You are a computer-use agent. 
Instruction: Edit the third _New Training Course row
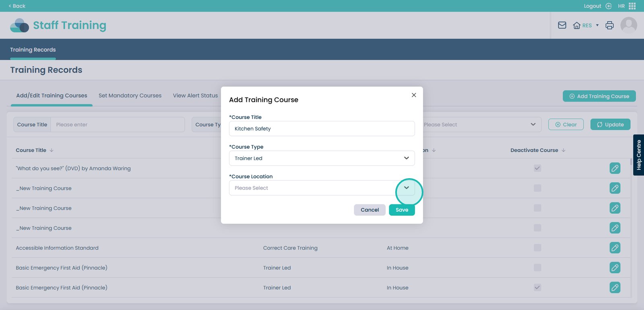(615, 228)
